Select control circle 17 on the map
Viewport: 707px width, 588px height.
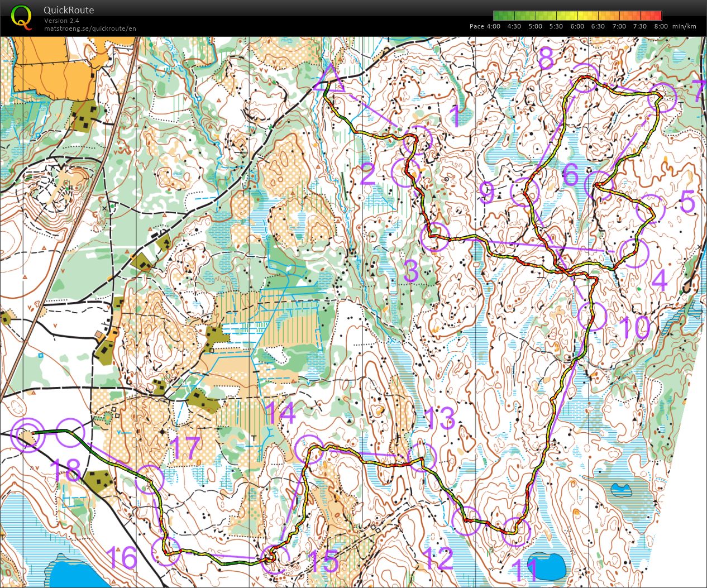[150, 479]
